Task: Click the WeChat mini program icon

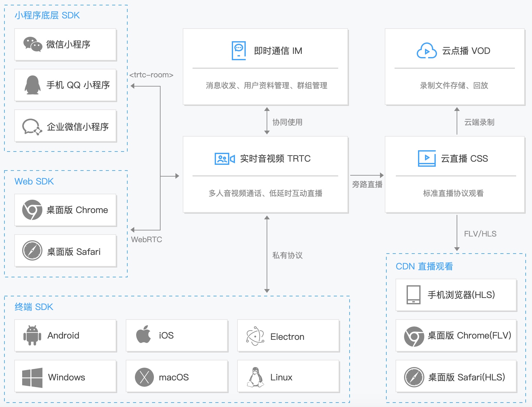Action: click(33, 44)
